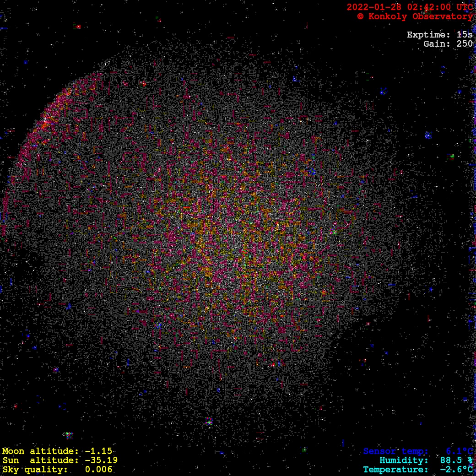Click the orange-yellow center of the sky image
Image resolution: width=476 pixels, height=476 pixels.
238,238
